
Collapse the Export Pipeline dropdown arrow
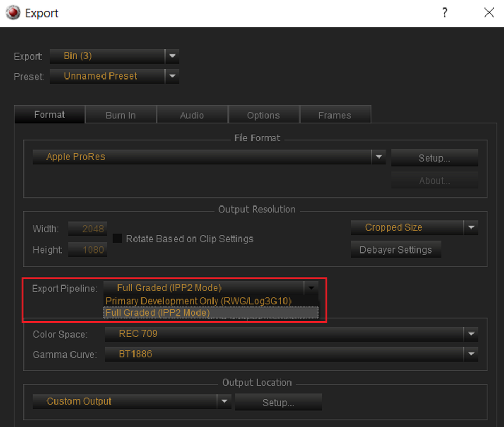[311, 288]
